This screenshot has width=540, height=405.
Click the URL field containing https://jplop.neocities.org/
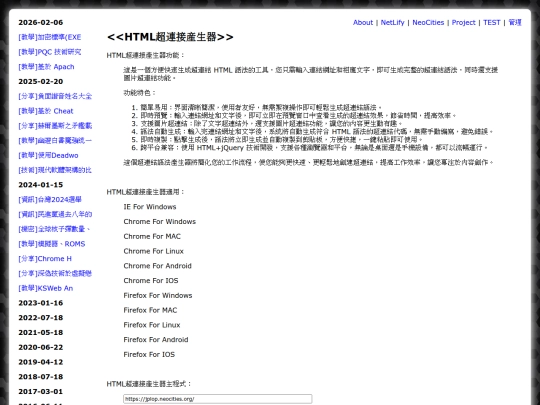(218, 399)
